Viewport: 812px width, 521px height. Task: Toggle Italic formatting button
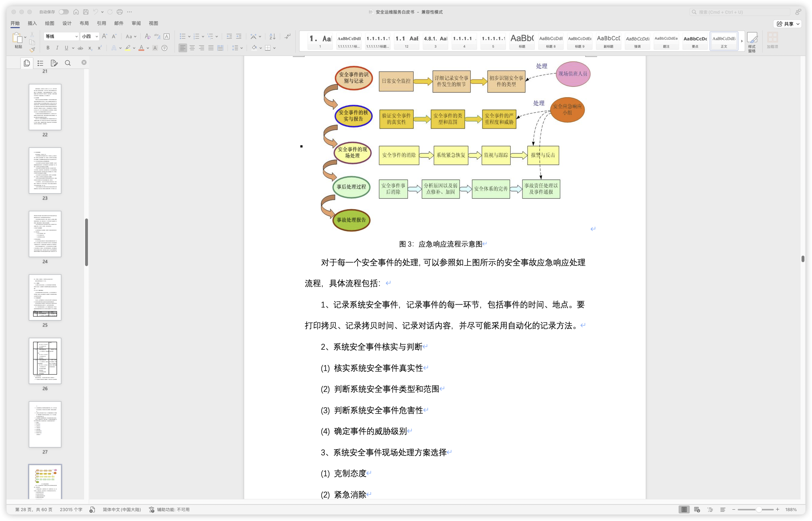[x=57, y=48]
